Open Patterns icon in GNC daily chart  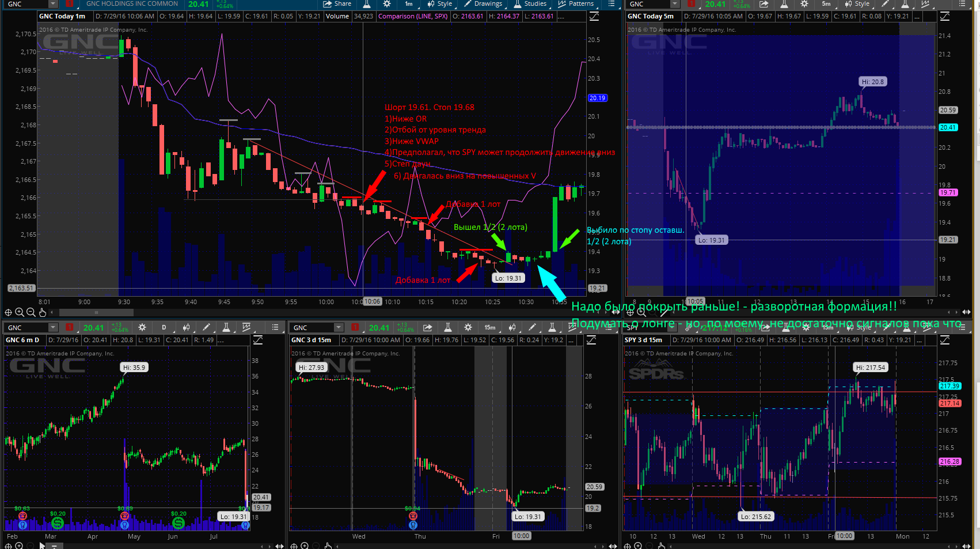click(x=246, y=327)
